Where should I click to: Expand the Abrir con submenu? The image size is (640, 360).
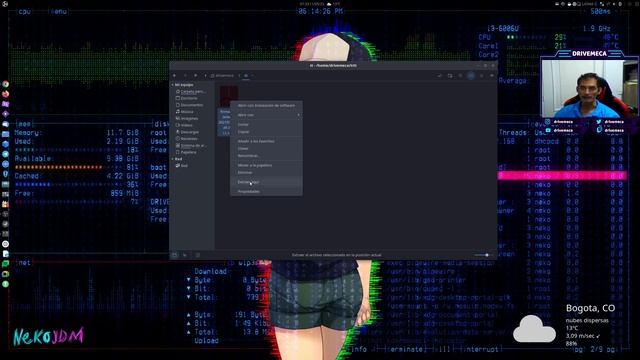266,115
